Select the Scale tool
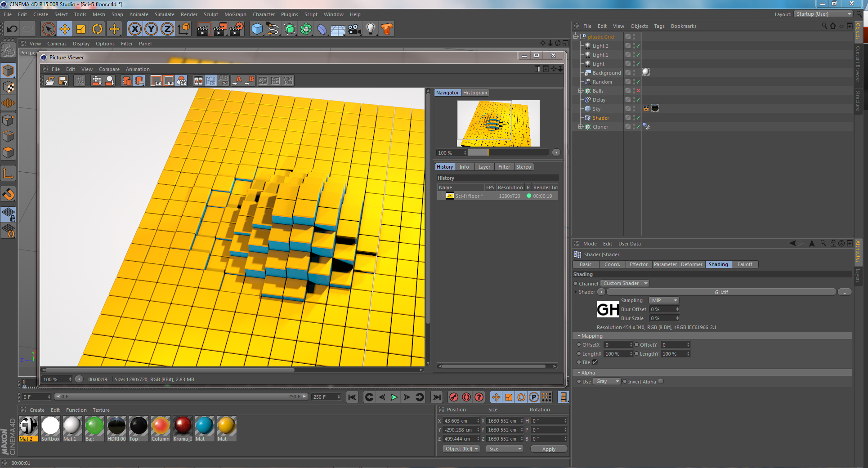 (x=81, y=29)
